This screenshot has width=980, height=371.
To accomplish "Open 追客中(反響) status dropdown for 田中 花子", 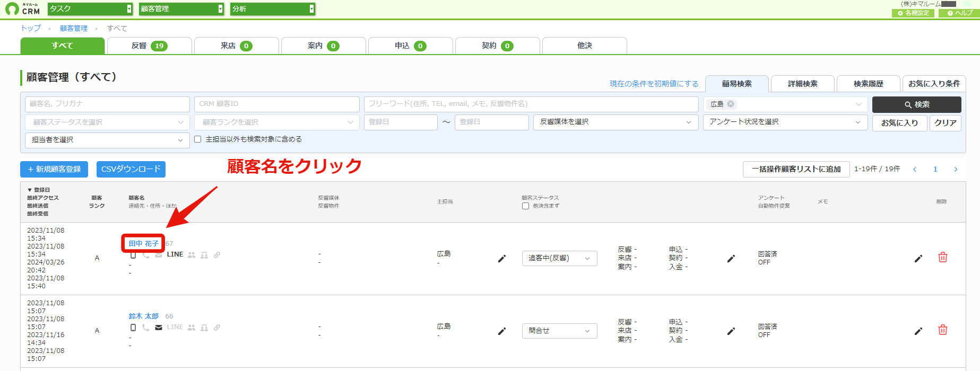I will click(x=560, y=258).
